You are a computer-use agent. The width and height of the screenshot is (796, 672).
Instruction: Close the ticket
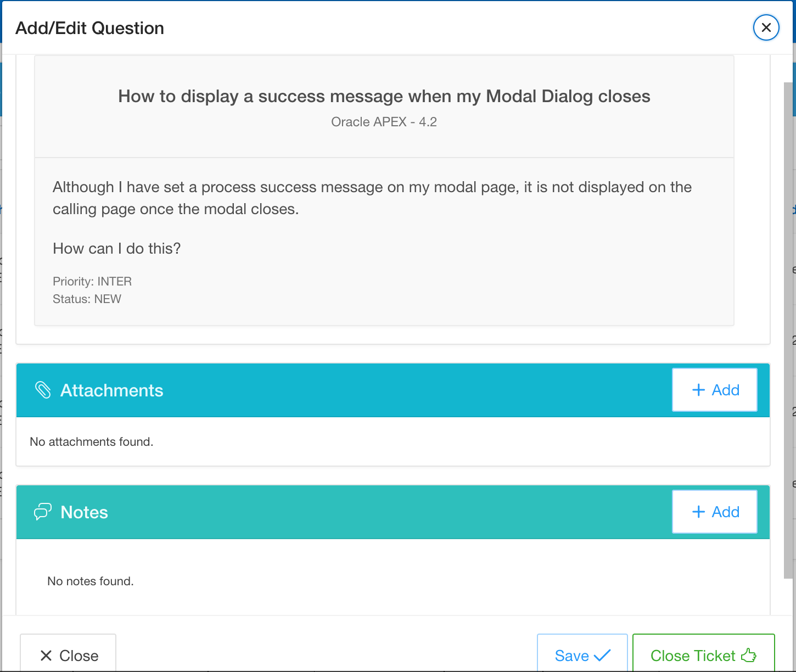click(x=704, y=653)
